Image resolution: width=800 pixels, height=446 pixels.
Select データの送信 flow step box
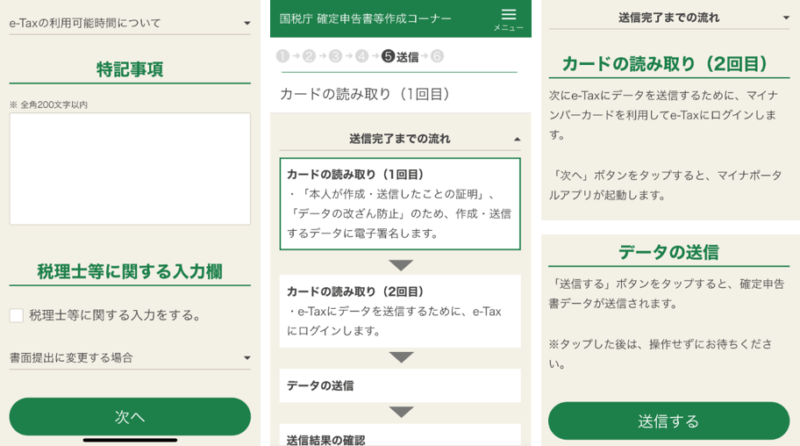pyautogui.click(x=400, y=386)
